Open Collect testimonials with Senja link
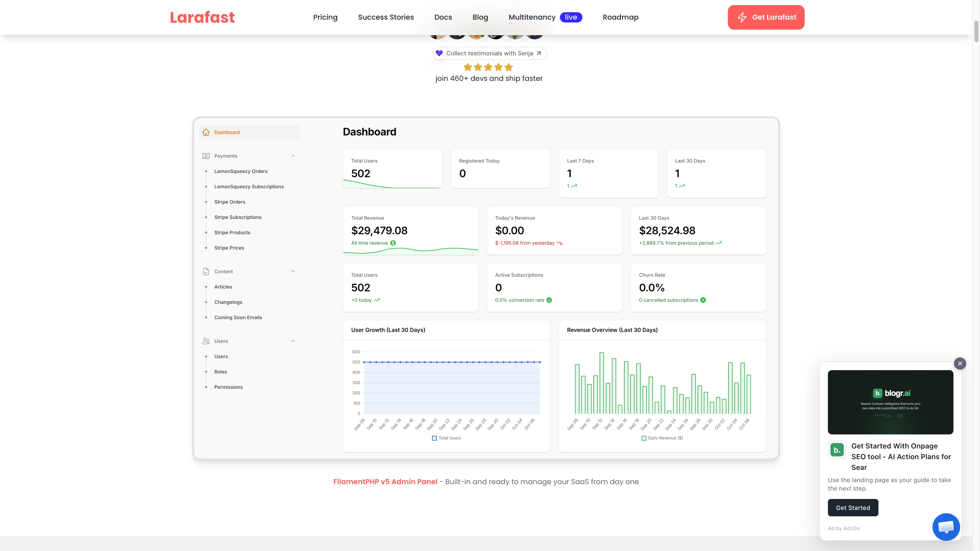 click(489, 53)
